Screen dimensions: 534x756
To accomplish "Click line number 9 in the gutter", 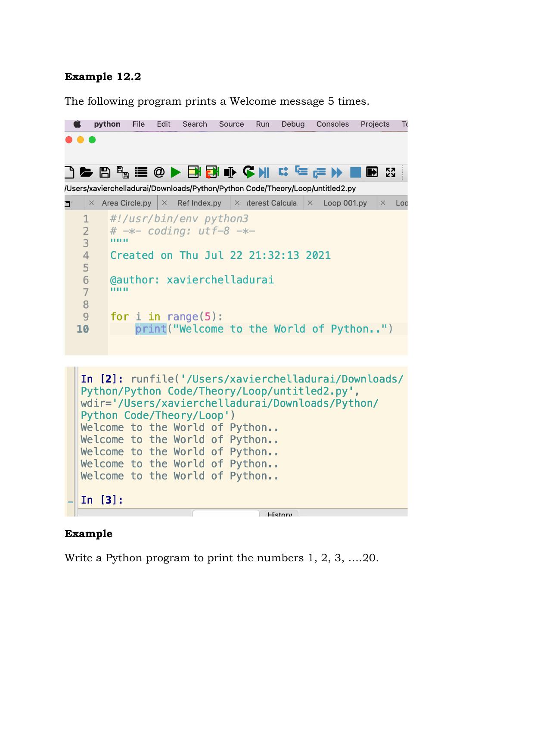I will 86,317.
